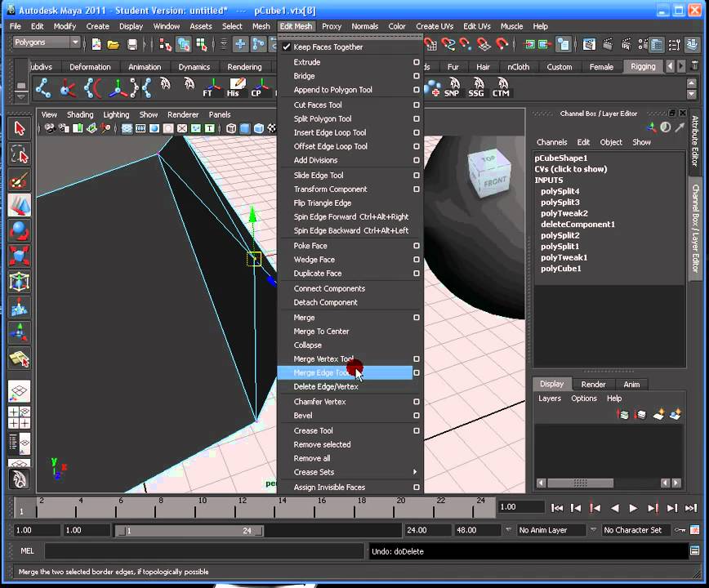Activate the Show Manipulator tool
The height and width of the screenshot is (588, 709).
click(19, 332)
